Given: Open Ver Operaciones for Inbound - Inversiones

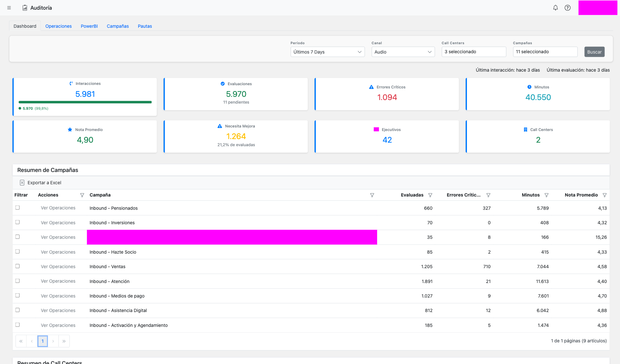Looking at the screenshot, I should [58, 222].
